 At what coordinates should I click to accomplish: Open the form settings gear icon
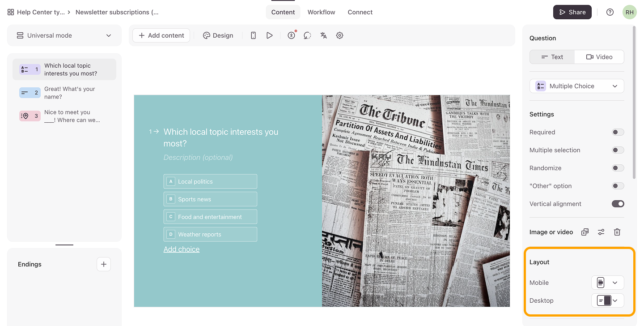(x=339, y=35)
